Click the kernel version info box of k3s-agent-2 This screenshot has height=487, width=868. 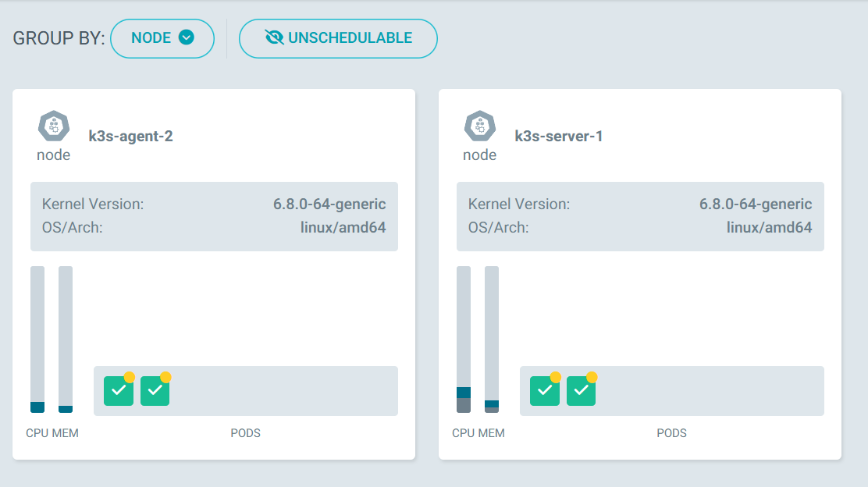coord(214,216)
